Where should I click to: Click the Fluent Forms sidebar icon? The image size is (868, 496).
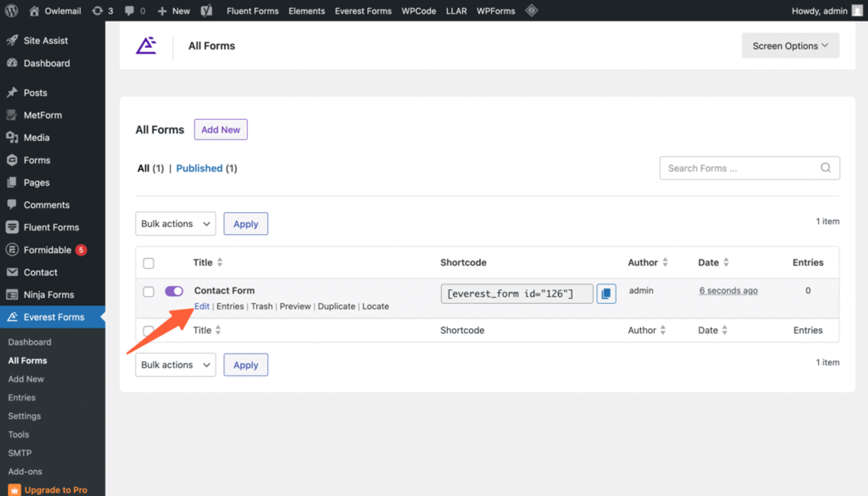point(12,227)
